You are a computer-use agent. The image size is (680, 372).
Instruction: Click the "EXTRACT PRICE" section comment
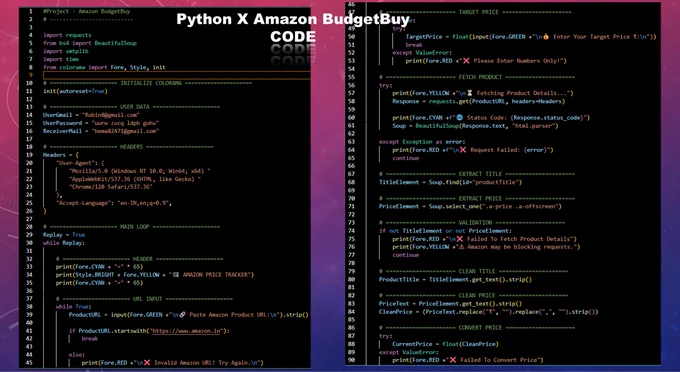tap(477, 199)
